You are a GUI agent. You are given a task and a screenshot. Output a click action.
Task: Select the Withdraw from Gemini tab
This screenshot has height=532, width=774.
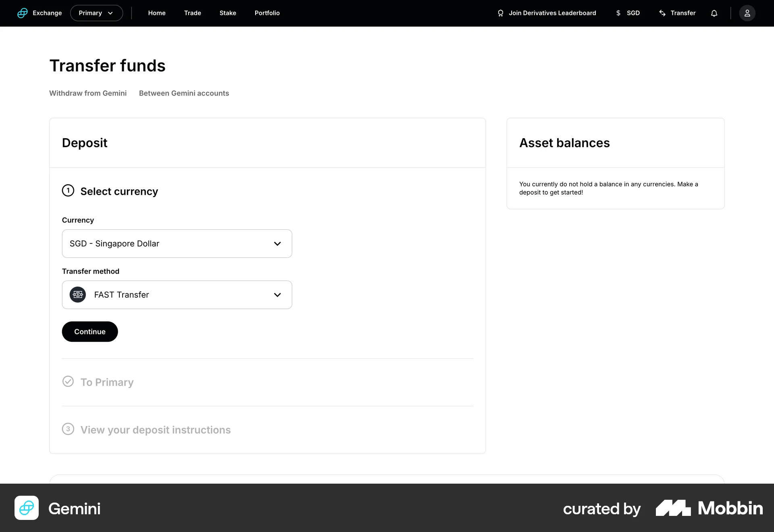87,93
